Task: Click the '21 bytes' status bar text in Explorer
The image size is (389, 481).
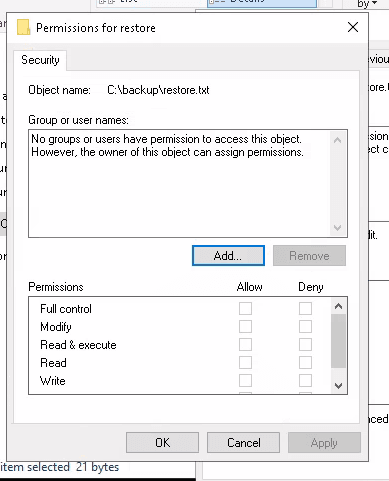Action: [x=97, y=467]
